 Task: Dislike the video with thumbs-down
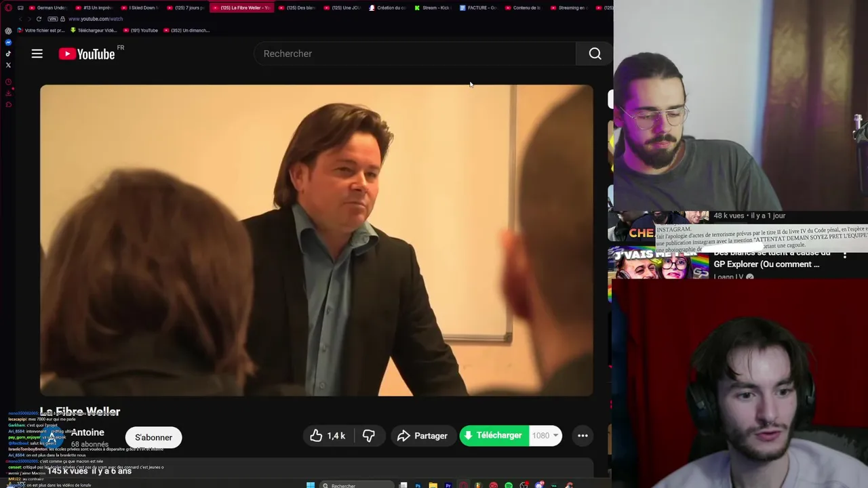[x=369, y=436]
